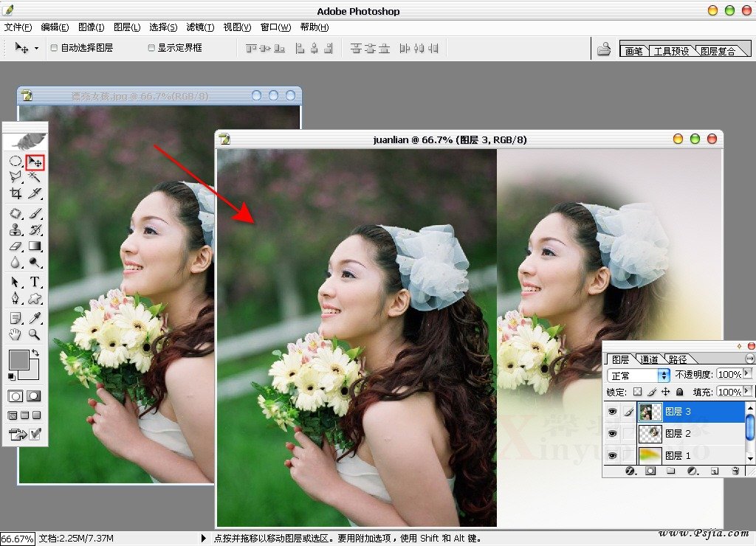Viewport: 756px width, 546px height.
Task: Open the 不透明度 opacity slider arrow
Action: (x=747, y=374)
